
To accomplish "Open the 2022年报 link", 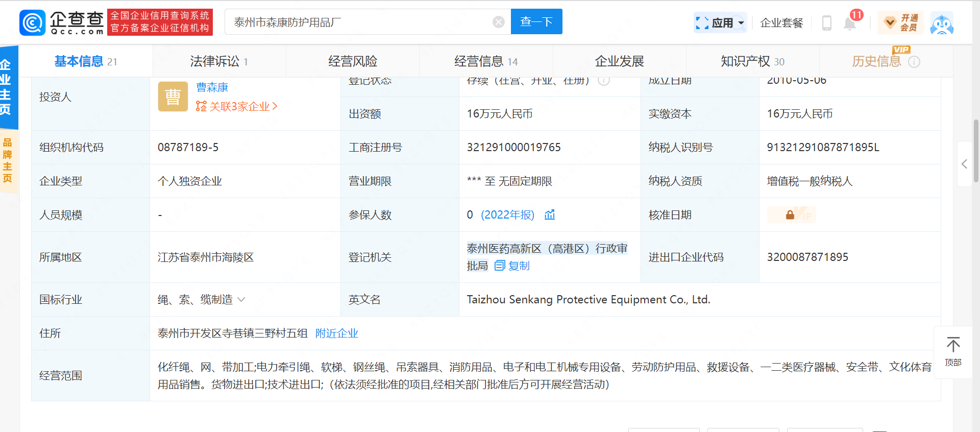I will click(507, 215).
